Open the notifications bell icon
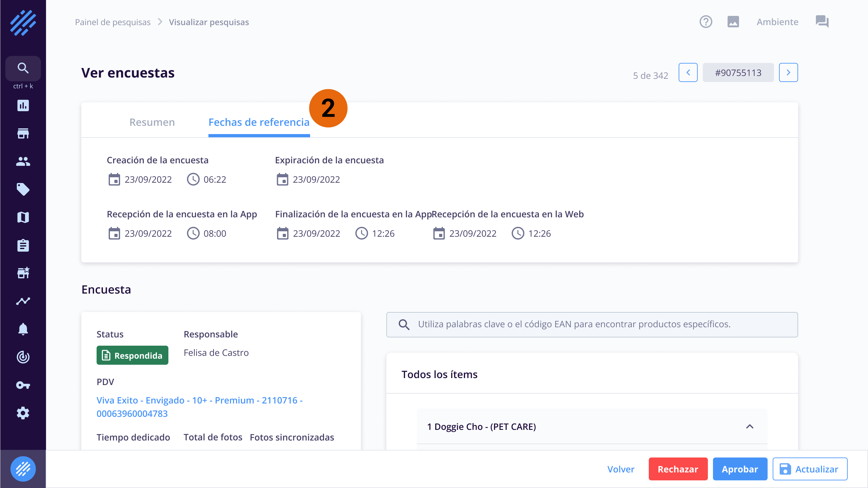 [x=23, y=329]
